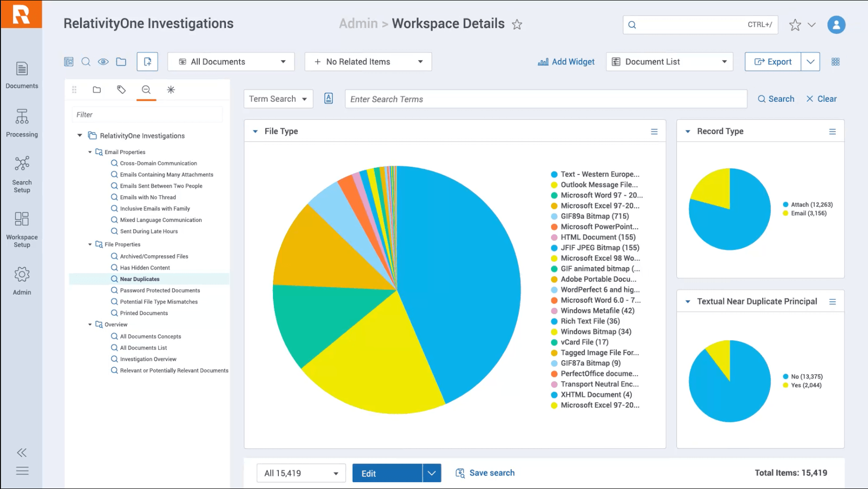Click the Save search link

coord(485,473)
